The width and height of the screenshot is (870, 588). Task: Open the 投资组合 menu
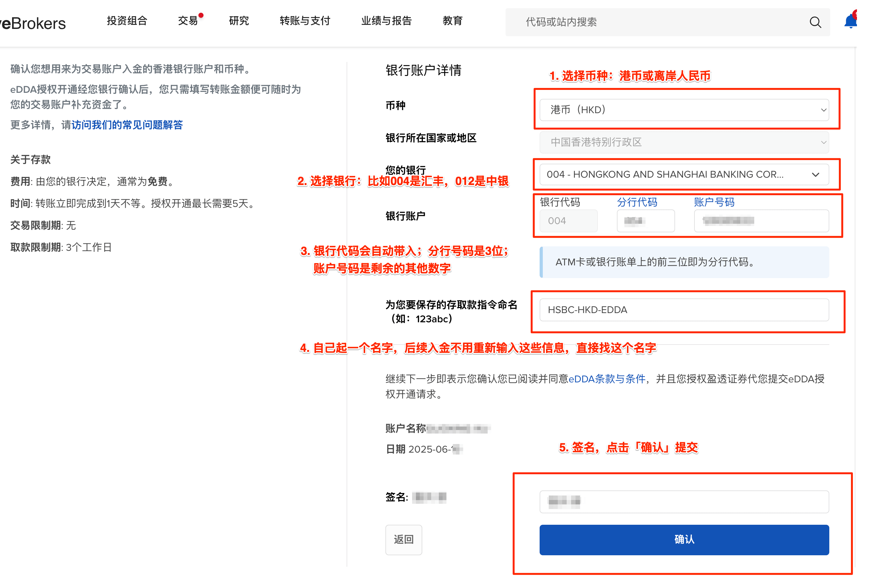pyautogui.click(x=127, y=21)
